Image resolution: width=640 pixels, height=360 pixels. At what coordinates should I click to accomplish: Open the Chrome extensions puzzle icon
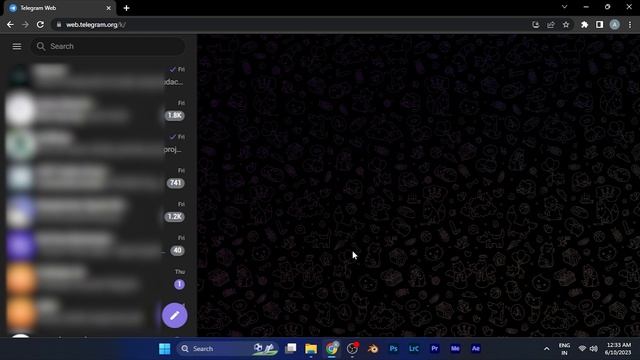point(584,25)
